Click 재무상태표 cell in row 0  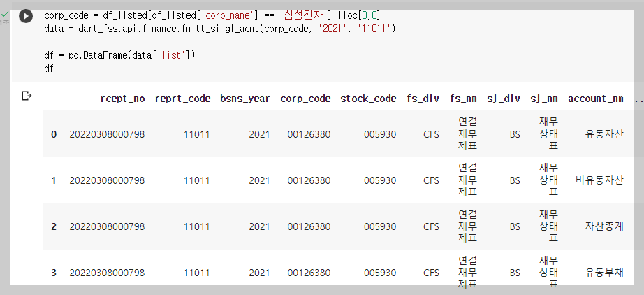[x=549, y=134]
